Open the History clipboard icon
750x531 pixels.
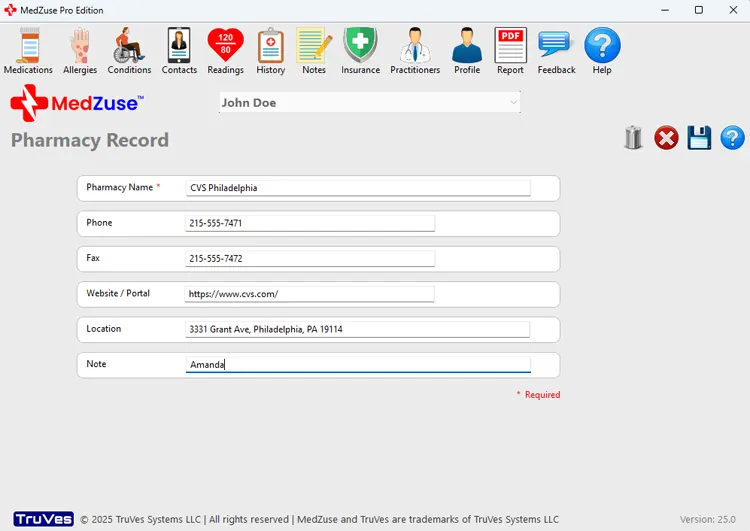click(x=270, y=50)
